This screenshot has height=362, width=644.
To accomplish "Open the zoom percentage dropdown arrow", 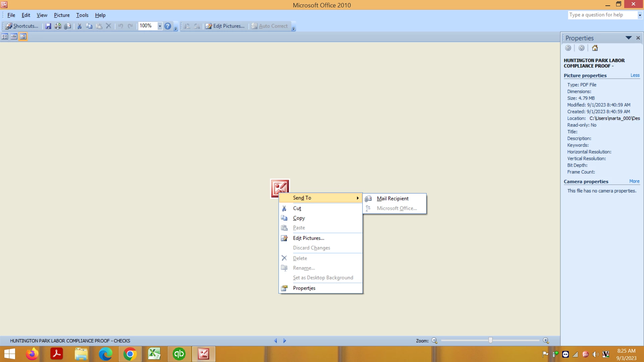I will click(x=160, y=26).
